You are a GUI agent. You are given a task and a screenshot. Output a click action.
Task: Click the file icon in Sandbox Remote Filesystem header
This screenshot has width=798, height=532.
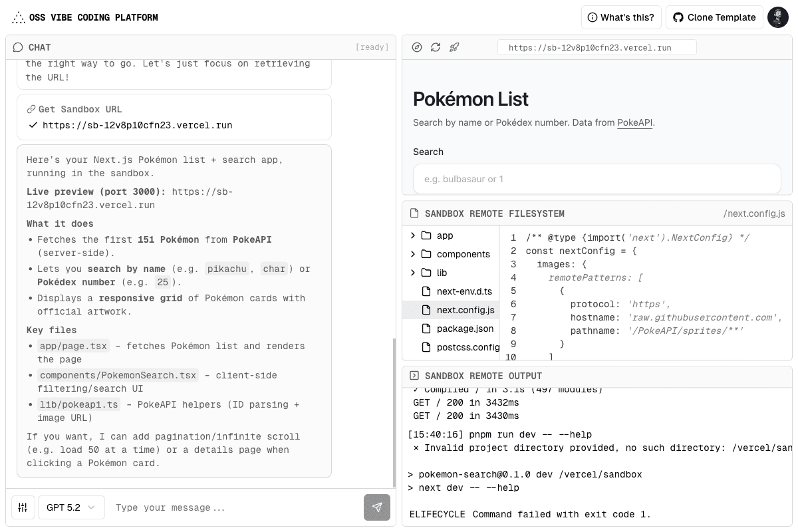click(x=414, y=213)
